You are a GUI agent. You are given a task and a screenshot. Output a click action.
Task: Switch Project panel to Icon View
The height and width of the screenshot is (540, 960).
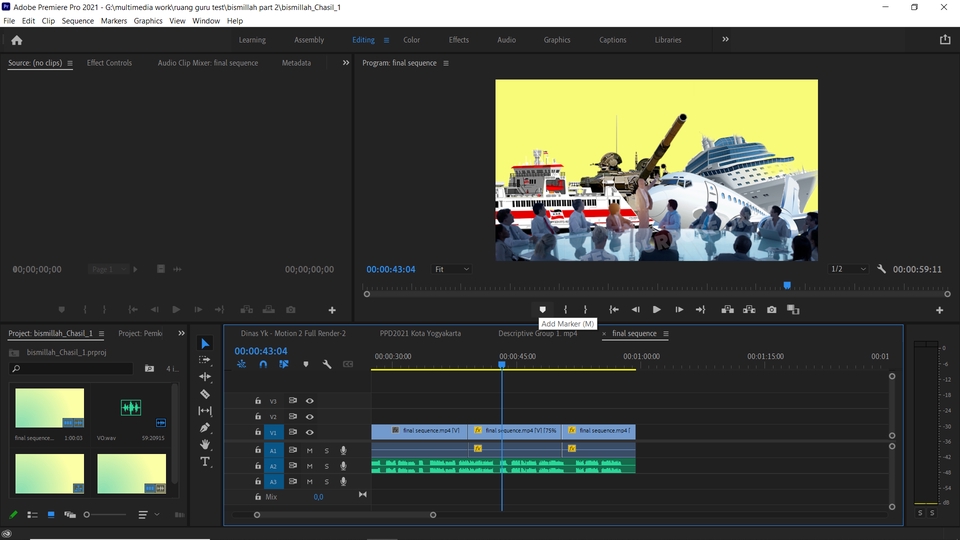(51, 515)
